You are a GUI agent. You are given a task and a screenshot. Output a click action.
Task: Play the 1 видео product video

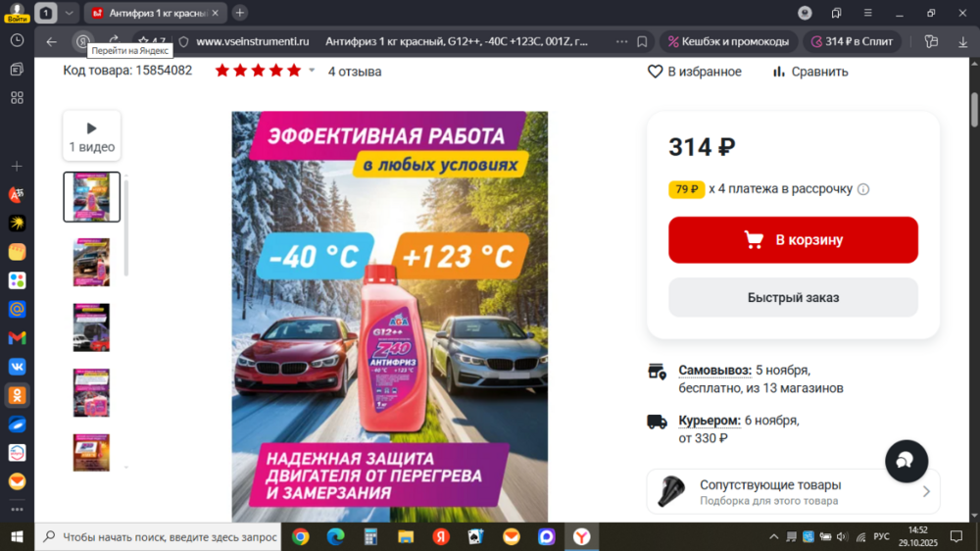click(x=92, y=135)
